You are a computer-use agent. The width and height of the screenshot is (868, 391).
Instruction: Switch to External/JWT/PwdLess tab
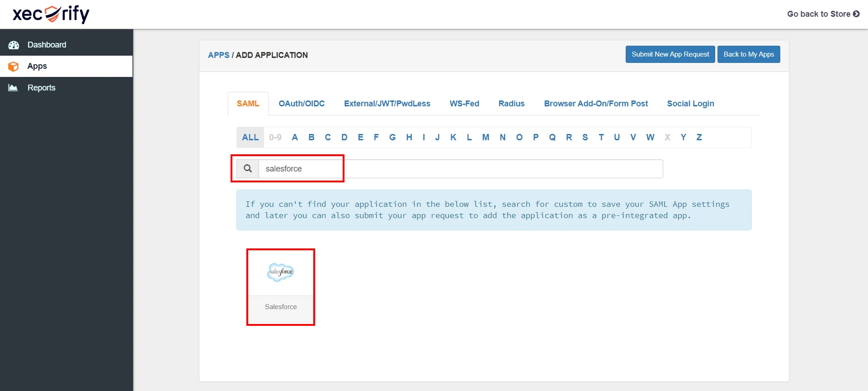pyautogui.click(x=387, y=104)
